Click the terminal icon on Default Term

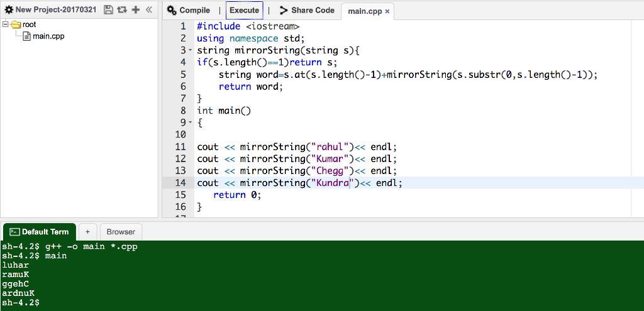tap(14, 232)
